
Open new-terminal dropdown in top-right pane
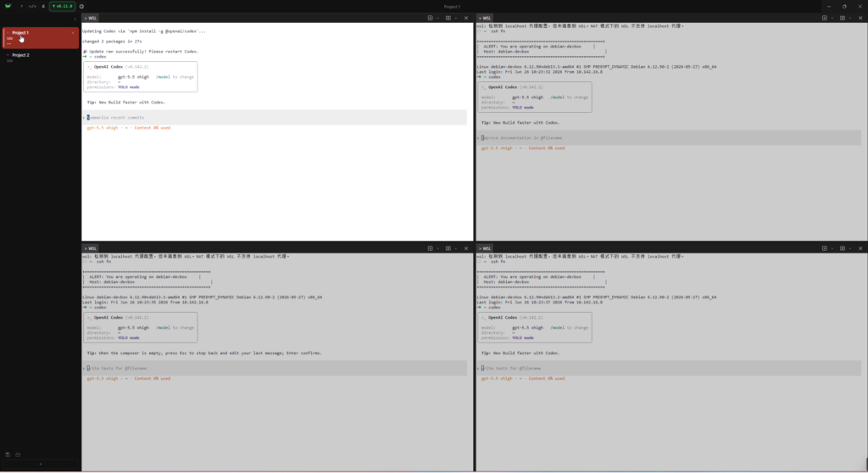click(832, 19)
